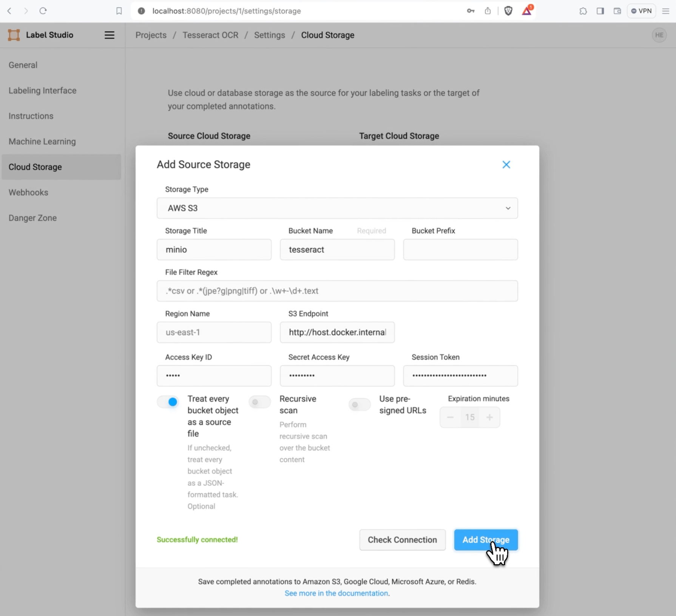The width and height of the screenshot is (676, 616).
Task: Click the Storage Title field containing minio
Action: [214, 249]
